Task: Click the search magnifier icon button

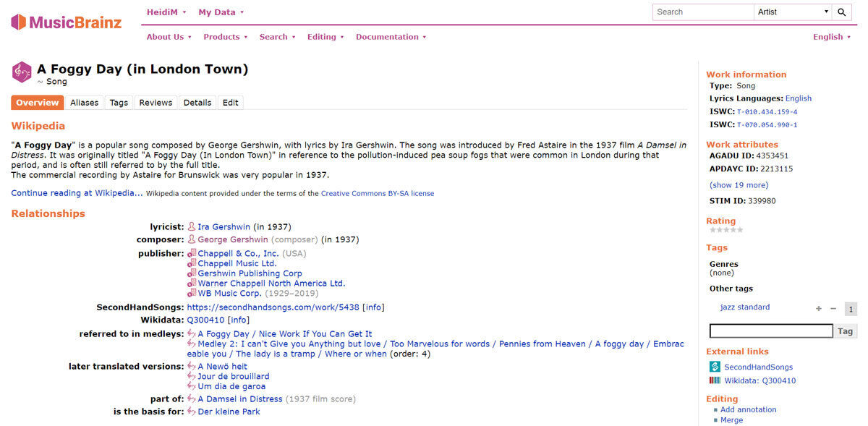Action: pos(841,12)
